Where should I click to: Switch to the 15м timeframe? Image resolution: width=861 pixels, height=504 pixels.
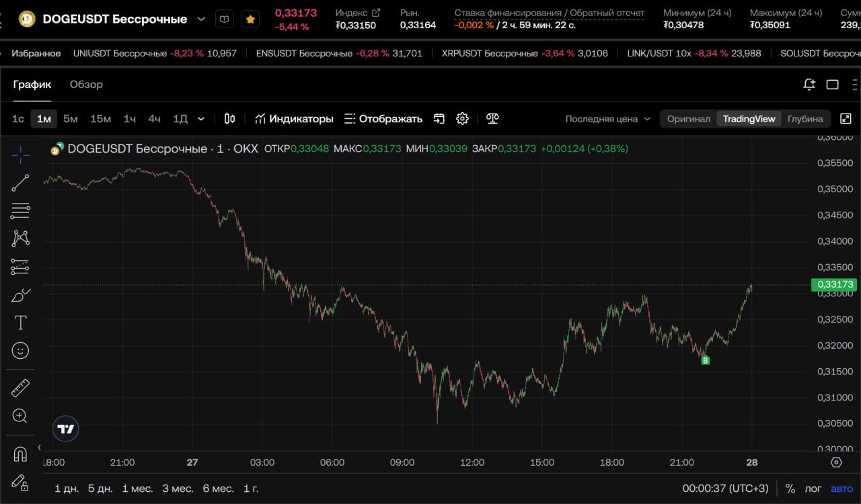pyautogui.click(x=101, y=119)
